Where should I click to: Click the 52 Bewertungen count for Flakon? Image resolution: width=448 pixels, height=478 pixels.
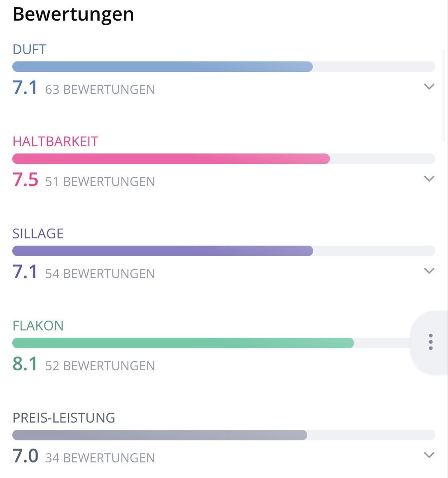click(x=100, y=366)
